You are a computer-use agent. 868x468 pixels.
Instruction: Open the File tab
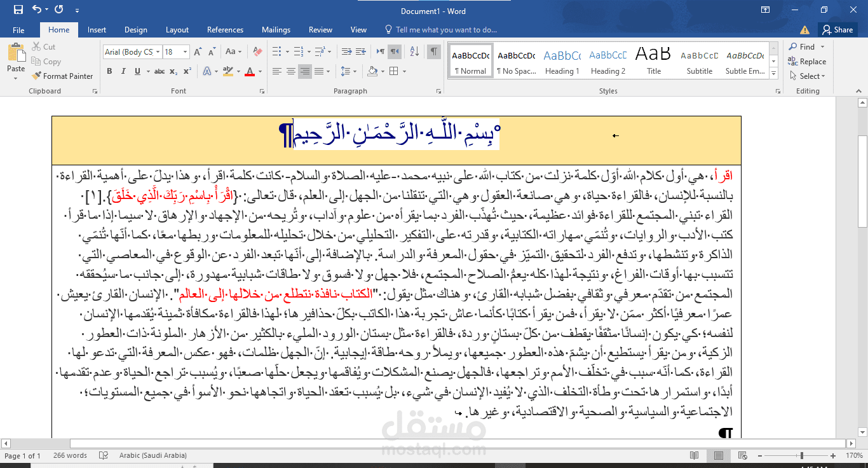point(18,30)
